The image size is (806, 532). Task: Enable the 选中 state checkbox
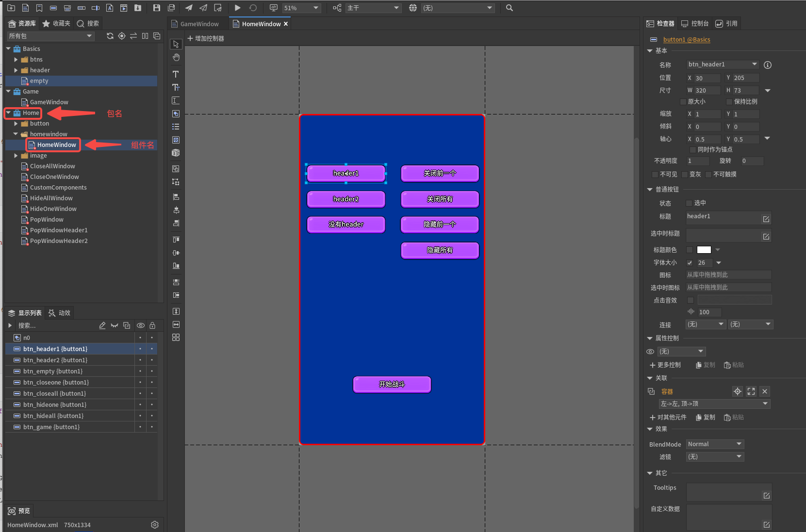click(x=689, y=203)
